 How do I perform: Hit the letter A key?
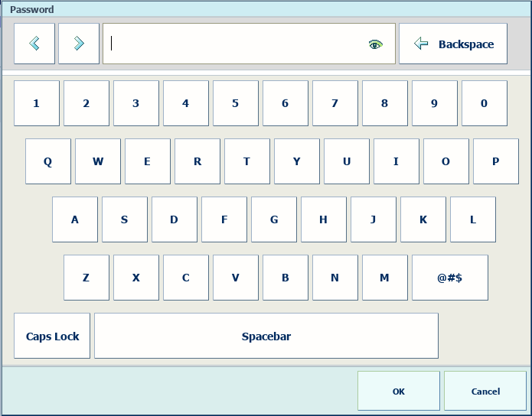[75, 219]
